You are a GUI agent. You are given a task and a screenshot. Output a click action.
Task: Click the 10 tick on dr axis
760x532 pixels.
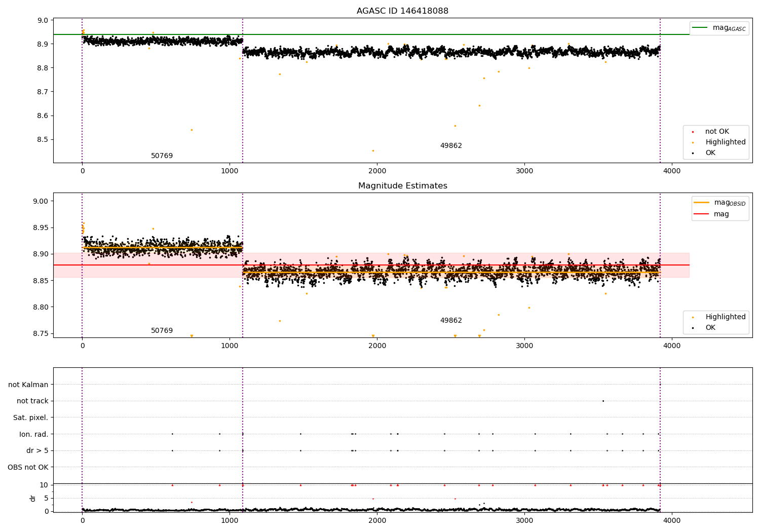44,485
